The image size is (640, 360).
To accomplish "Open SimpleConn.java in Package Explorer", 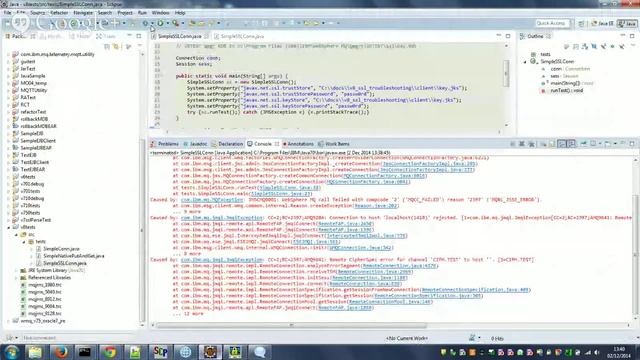I will (x=61, y=249).
